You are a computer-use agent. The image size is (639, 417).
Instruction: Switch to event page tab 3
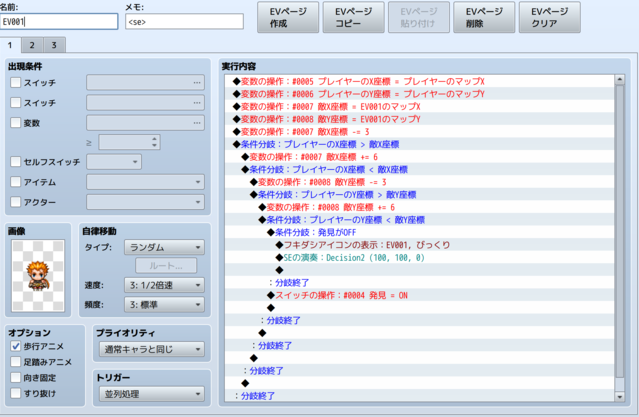[54, 45]
